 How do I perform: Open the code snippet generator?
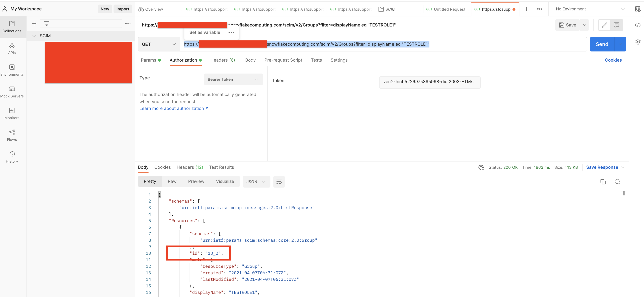pos(638,25)
